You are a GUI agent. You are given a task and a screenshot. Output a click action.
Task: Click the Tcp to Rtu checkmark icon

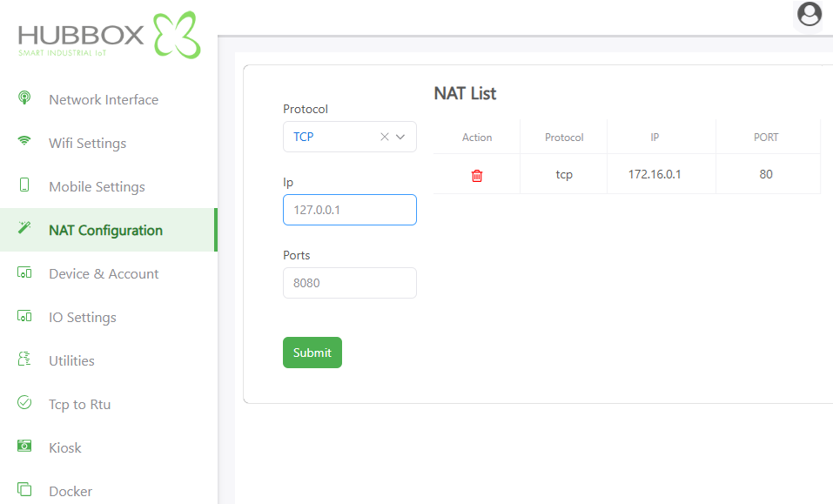[x=24, y=403]
